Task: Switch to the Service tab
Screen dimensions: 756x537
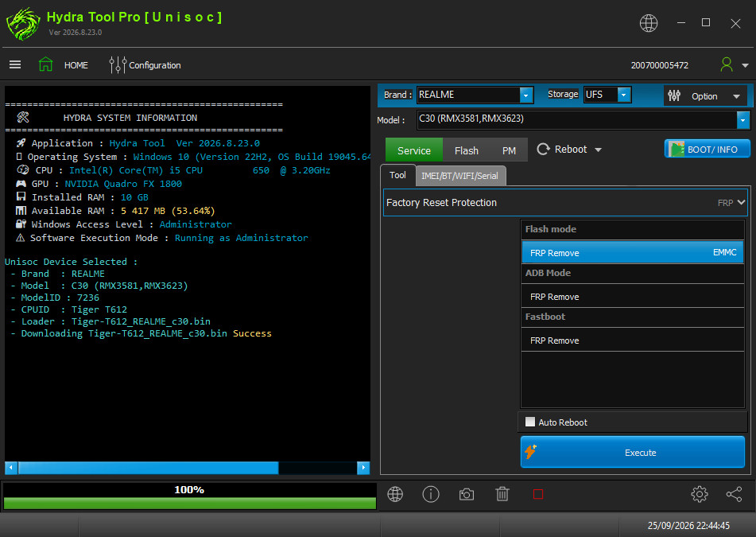Action: coord(414,150)
